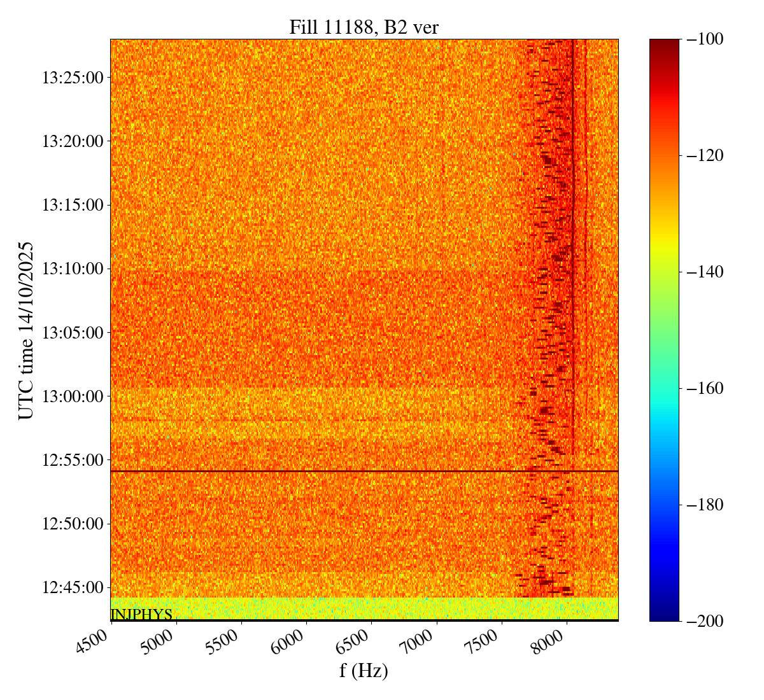Viewport: 764px width, 700px height.
Task: Select the INJPHYS annotation text
Action: coord(141,614)
